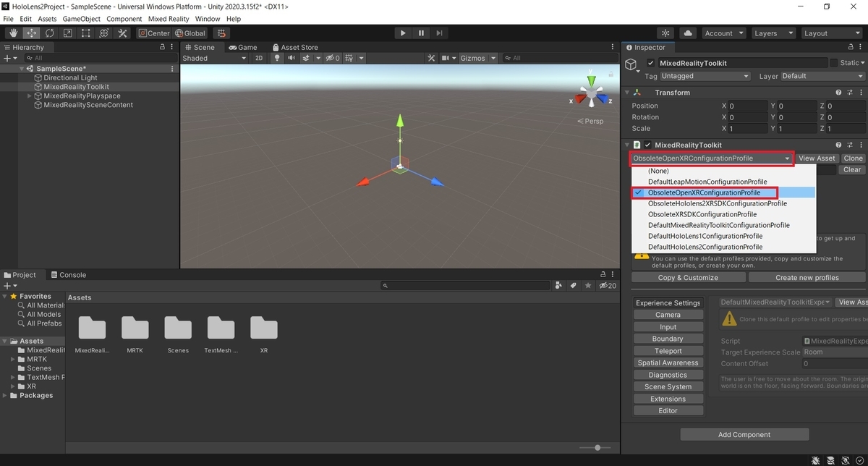Pause the game with Pause button

pyautogui.click(x=421, y=33)
